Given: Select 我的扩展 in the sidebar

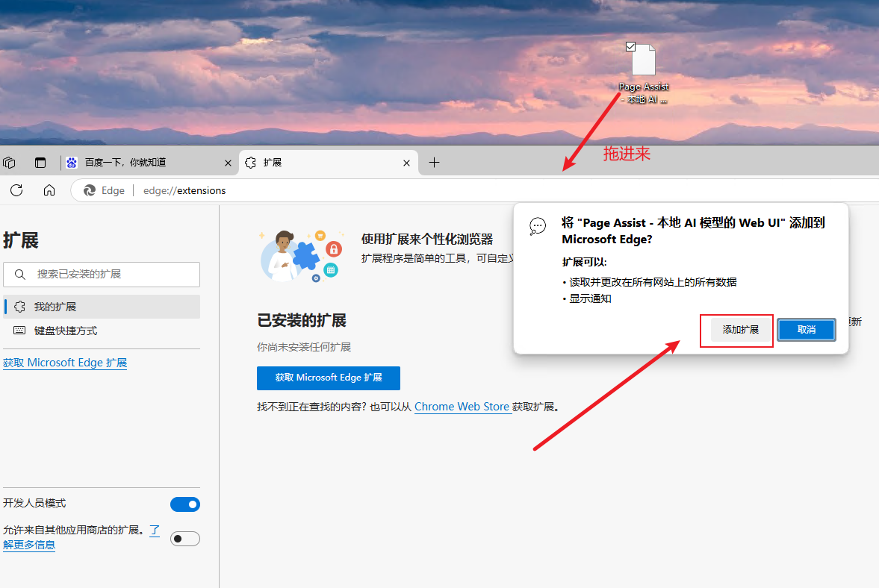Looking at the screenshot, I should (102, 307).
